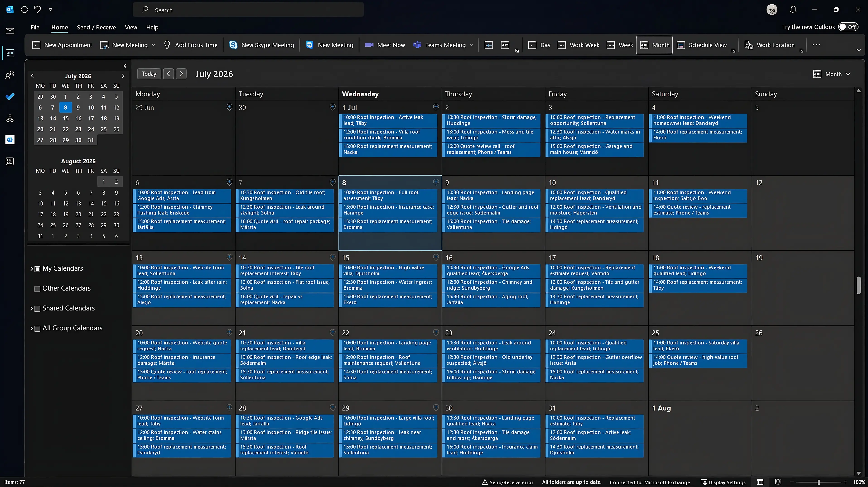
Task: Toggle Try the new Outlook switch
Action: (x=849, y=27)
